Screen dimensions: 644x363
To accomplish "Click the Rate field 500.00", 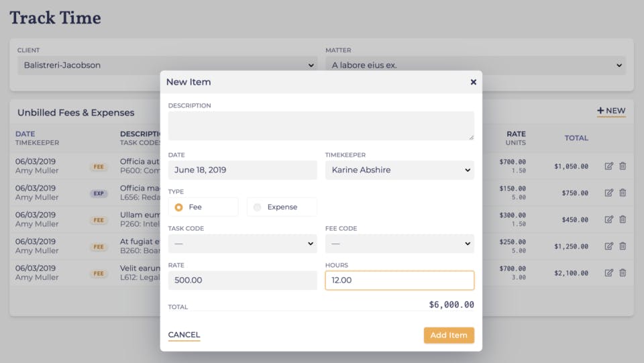I will 242,280.
